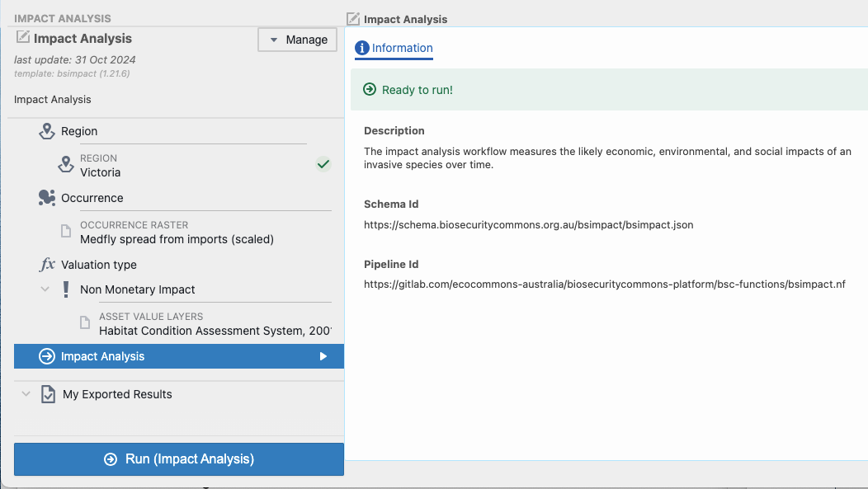This screenshot has width=868, height=489.
Task: Click the Occurrence Raster file icon
Action: pyautogui.click(x=66, y=231)
